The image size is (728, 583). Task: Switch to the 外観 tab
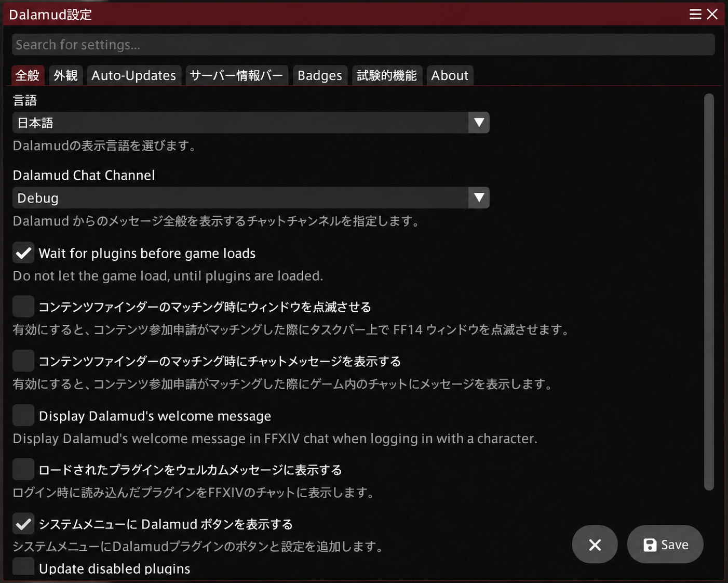tap(66, 75)
